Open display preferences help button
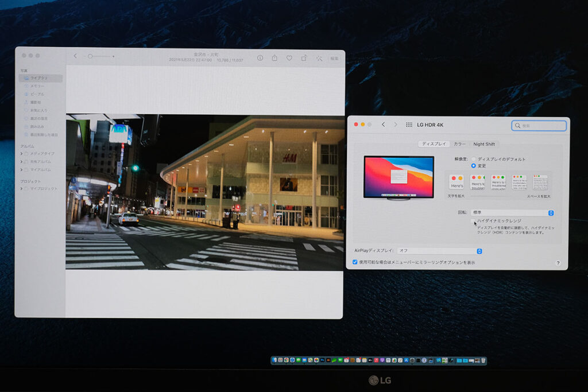Viewport: 588px width, 392px height. (x=558, y=263)
